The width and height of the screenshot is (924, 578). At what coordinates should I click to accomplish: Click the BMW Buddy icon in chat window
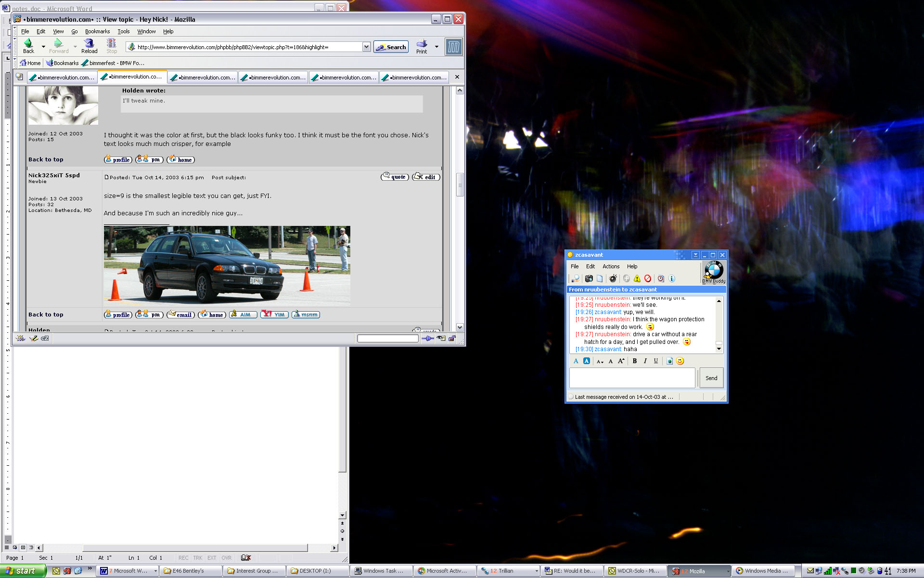tap(714, 273)
